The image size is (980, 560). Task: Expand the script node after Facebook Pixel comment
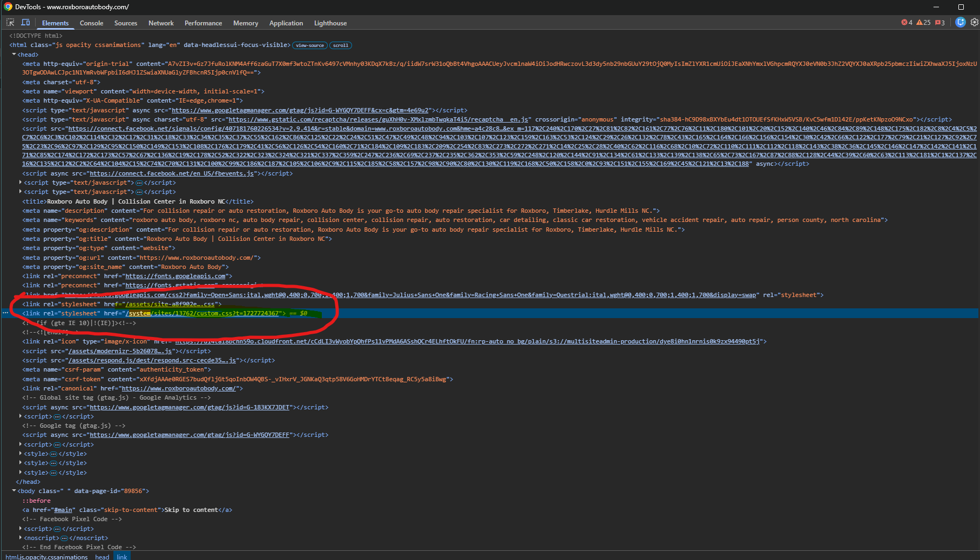click(21, 529)
